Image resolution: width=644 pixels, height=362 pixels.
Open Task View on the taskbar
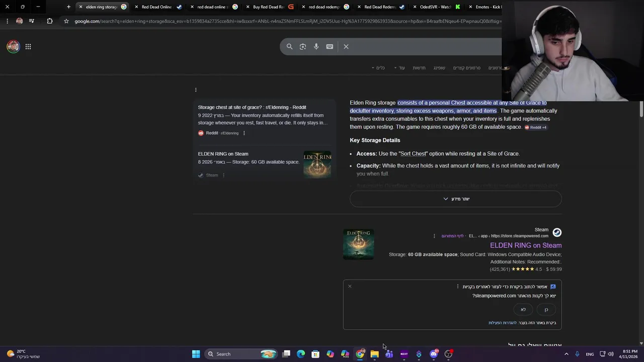(286, 354)
